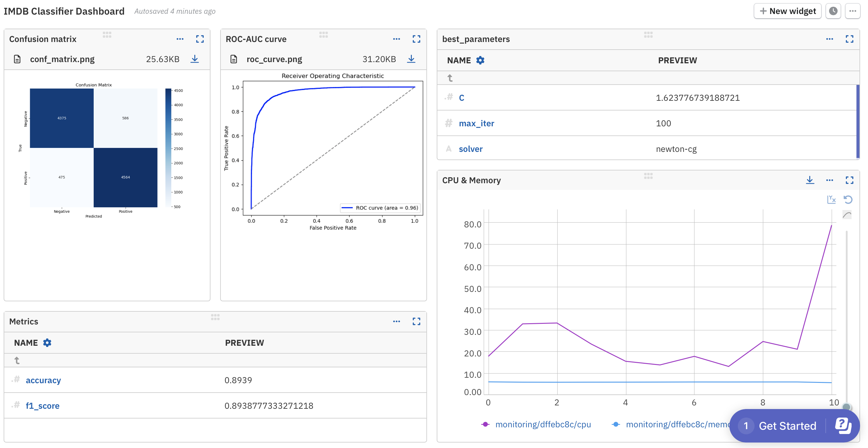Click the three-dot menu on ROC-AUC curve panel
This screenshot has height=448, width=868.
coord(398,39)
